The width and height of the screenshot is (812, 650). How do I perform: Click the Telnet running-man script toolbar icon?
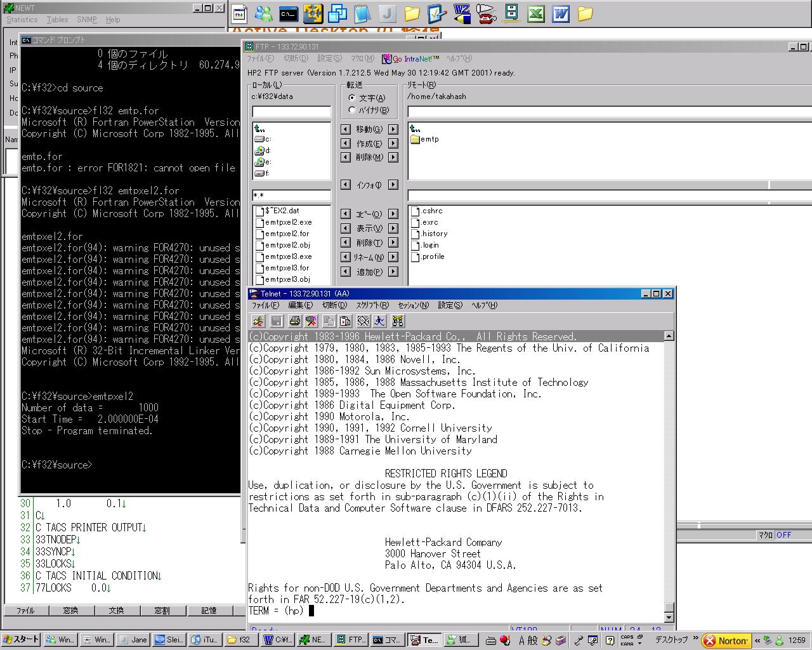point(379,321)
